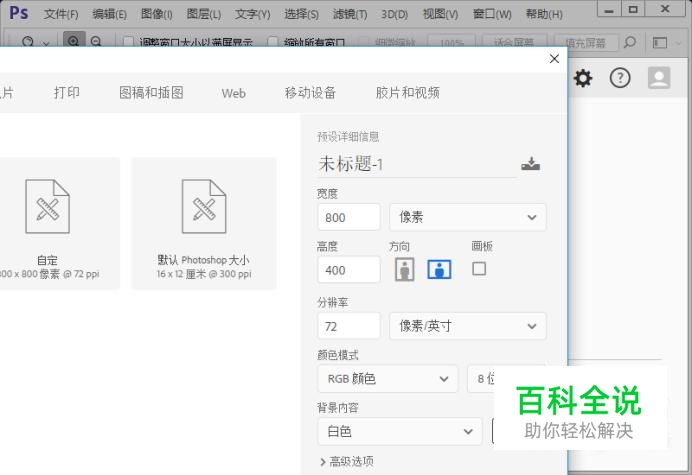Screen dimensions: 692x475
Task: Switch to the 胶片和视频 tab
Action: pyautogui.click(x=407, y=92)
